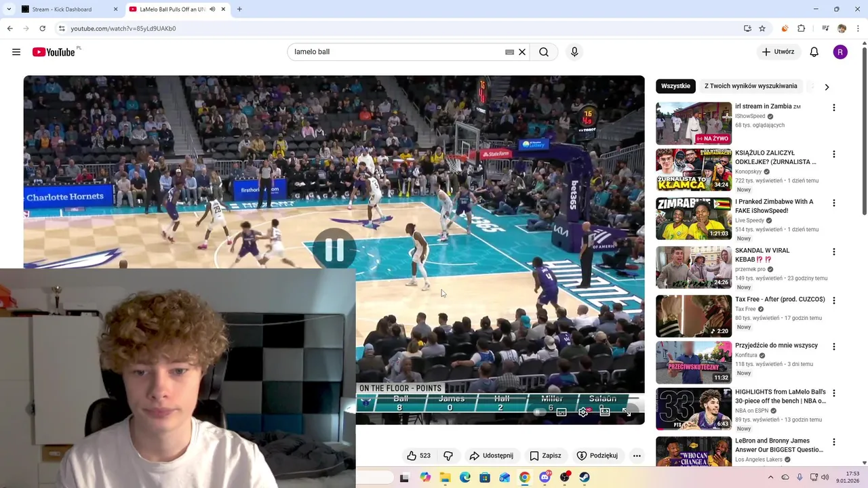The image size is (868, 488).
Task: Select the Wszystkie filter chip
Action: [x=675, y=86]
